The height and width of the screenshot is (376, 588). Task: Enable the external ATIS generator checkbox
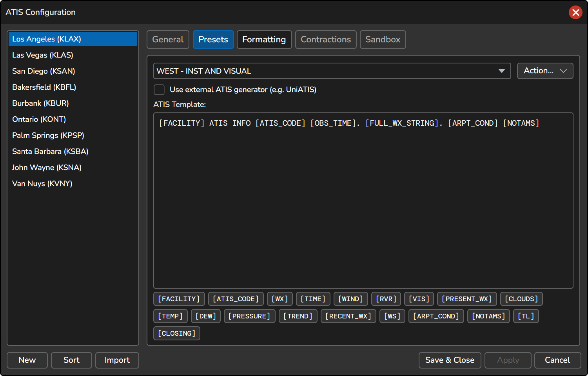pyautogui.click(x=159, y=90)
